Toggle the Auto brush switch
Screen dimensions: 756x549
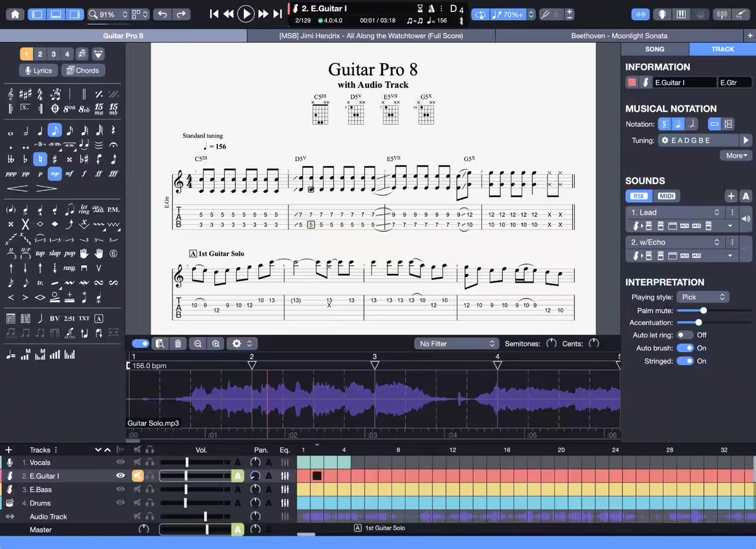point(685,348)
